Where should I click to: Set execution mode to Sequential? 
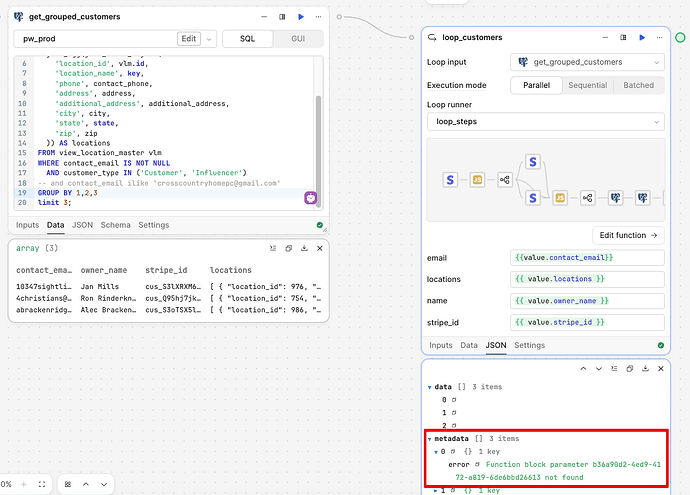[x=587, y=85]
